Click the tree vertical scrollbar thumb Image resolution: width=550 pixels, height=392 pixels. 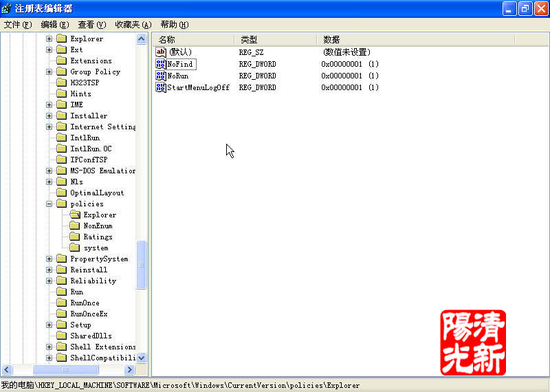pos(142,265)
